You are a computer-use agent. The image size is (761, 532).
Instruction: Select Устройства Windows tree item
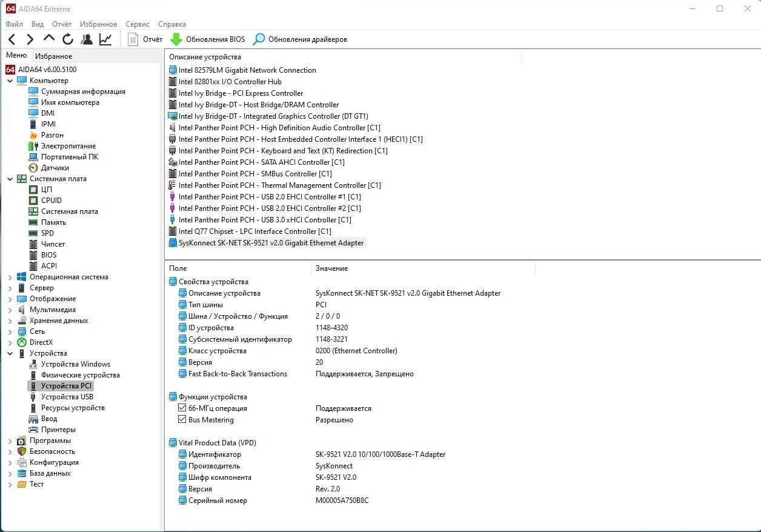(x=76, y=364)
